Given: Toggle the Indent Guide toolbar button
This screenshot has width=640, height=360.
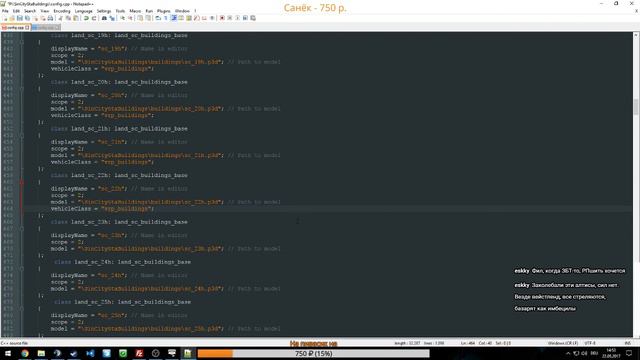Looking at the screenshot, I should [x=173, y=18].
